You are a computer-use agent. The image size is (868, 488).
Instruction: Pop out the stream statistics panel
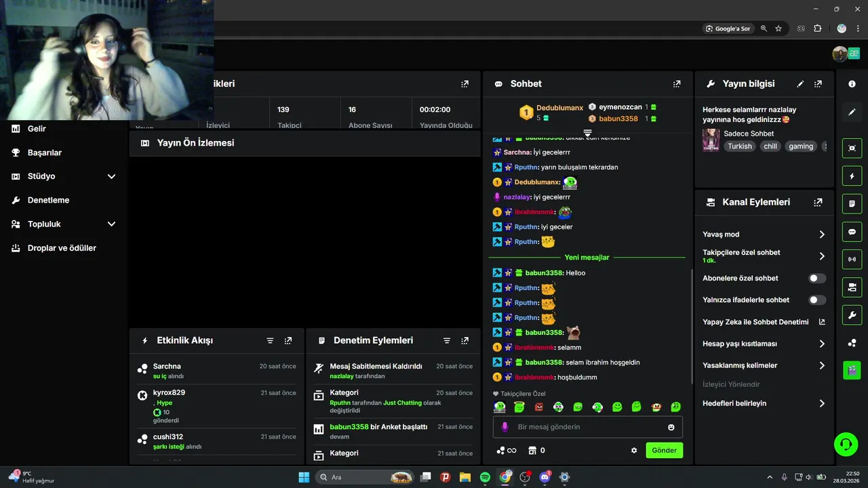465,84
